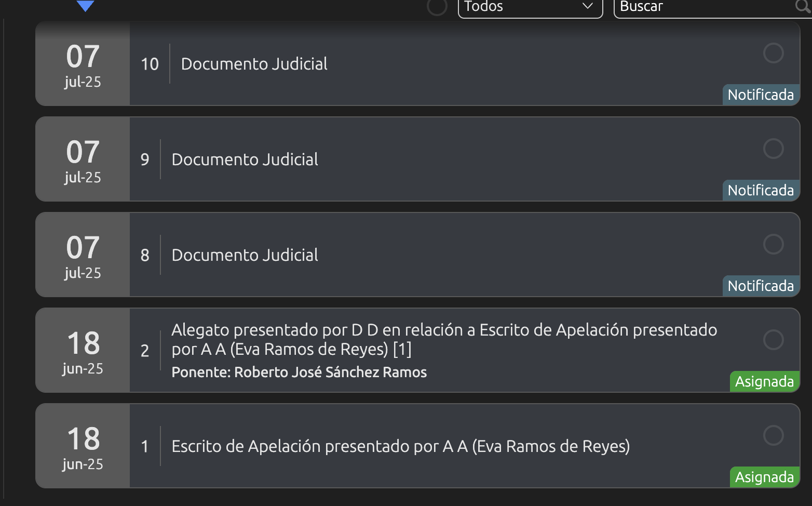Image resolution: width=812 pixels, height=506 pixels.
Task: Click the magnifier icon in Buscar field
Action: point(802,6)
